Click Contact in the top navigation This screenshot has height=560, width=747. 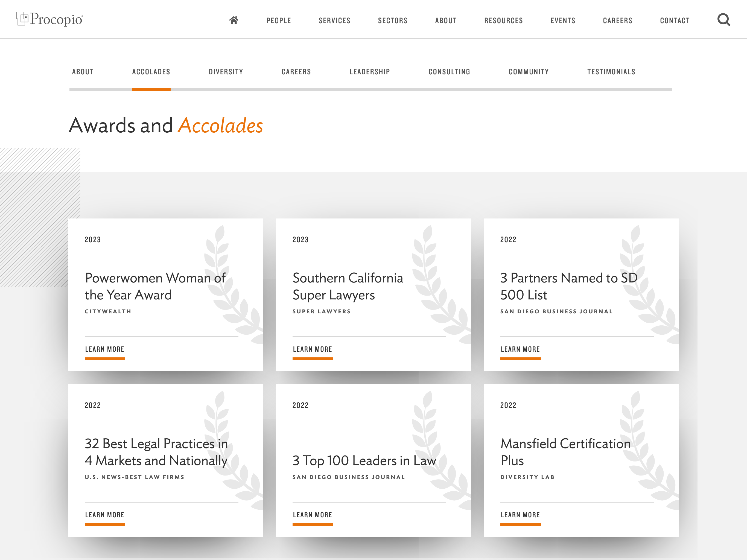coord(674,21)
